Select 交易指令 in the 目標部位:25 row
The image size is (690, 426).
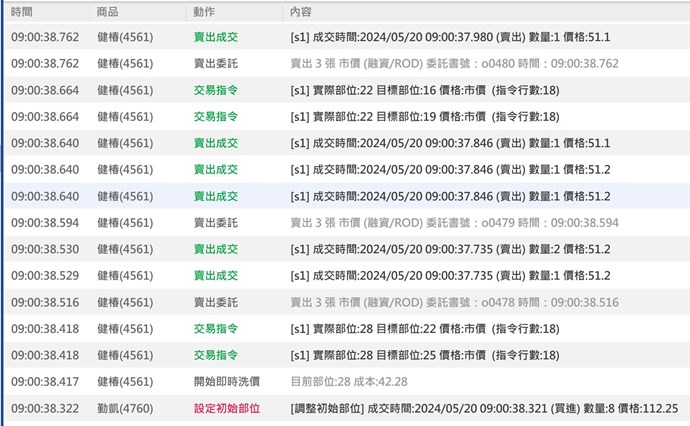(x=216, y=355)
